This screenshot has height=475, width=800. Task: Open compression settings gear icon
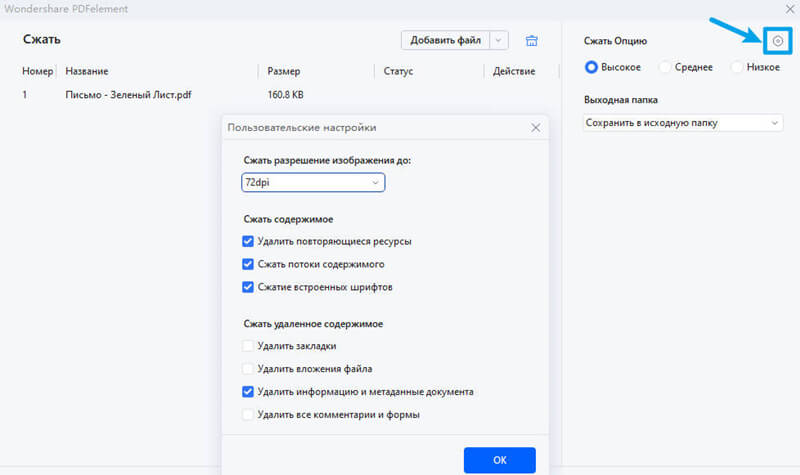[776, 41]
